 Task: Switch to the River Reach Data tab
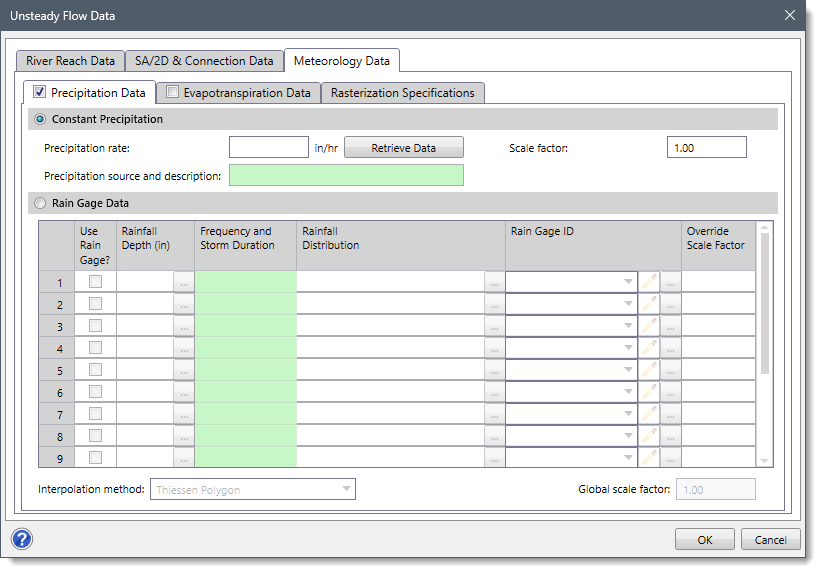(x=70, y=61)
